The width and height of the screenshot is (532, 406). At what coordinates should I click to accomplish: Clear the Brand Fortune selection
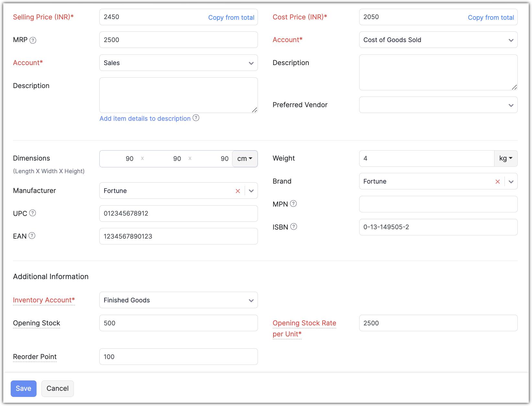(x=498, y=182)
